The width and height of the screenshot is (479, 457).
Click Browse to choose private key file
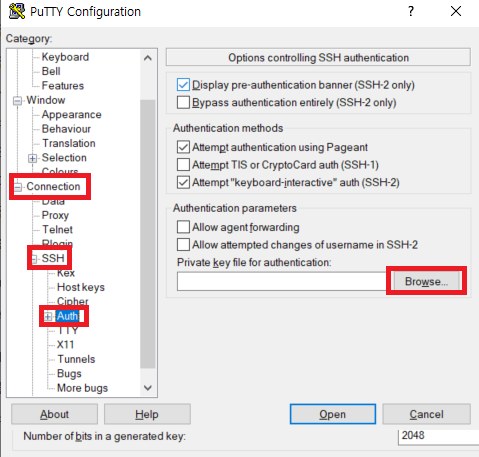(426, 281)
